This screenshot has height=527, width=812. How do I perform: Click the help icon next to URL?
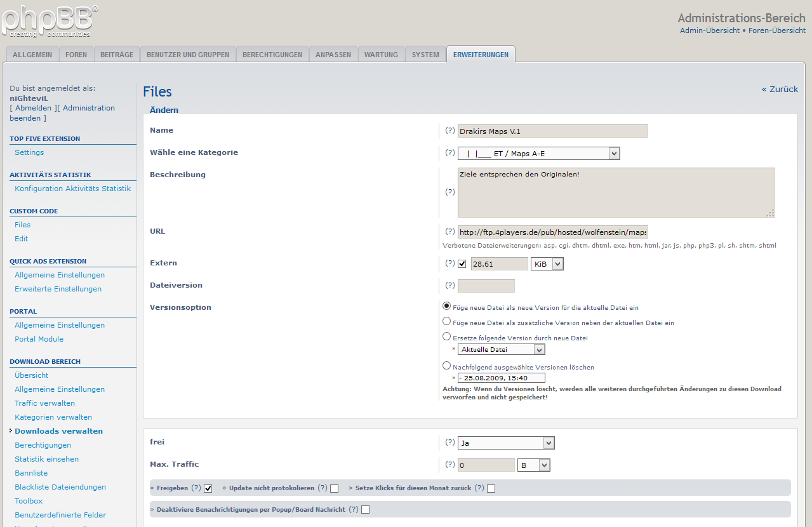point(449,231)
